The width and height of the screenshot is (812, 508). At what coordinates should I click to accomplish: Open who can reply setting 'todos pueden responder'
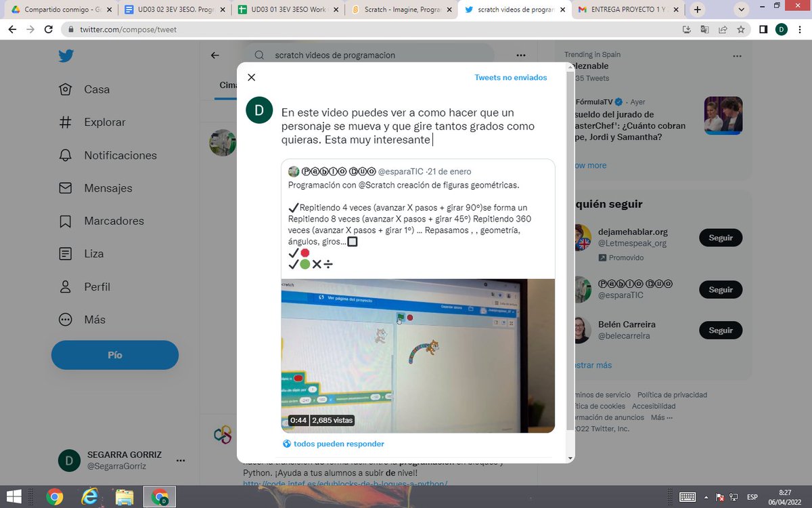click(334, 444)
